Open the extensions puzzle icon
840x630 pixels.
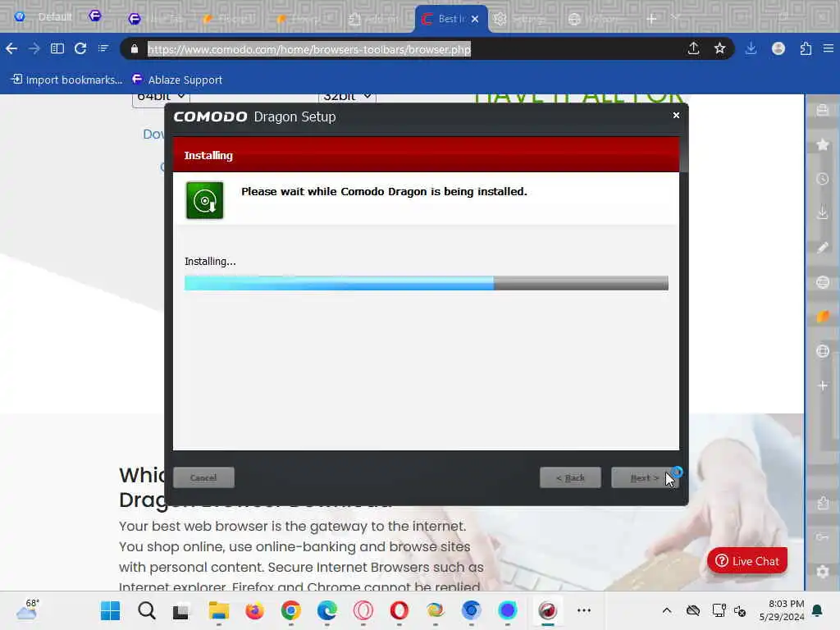click(806, 48)
